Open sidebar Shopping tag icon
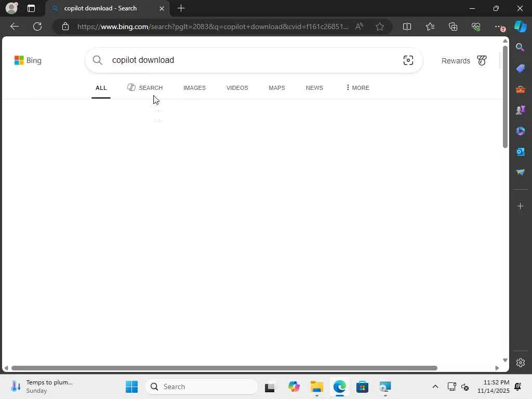Image resolution: width=532 pixels, height=399 pixels. click(x=520, y=68)
